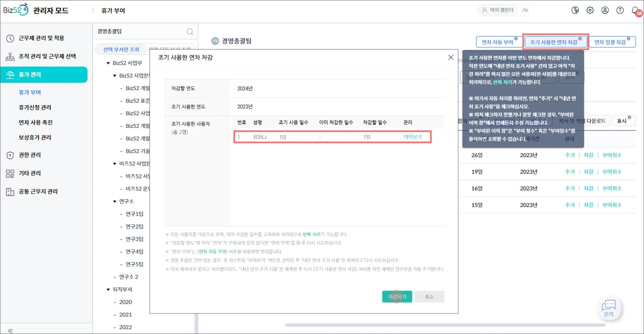Collapse the sidebar with double chevron icon
This screenshot has height=334, width=644.
point(10,330)
